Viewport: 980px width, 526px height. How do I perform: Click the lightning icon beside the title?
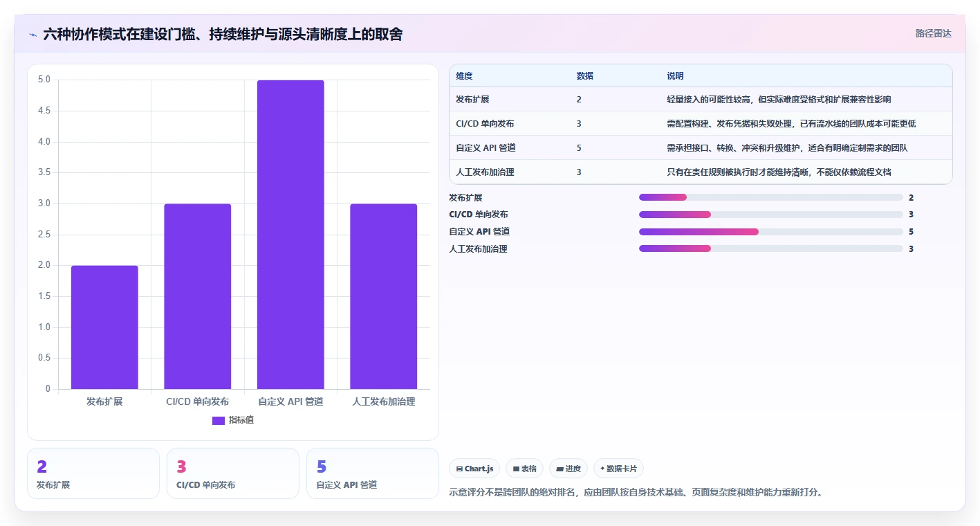pyautogui.click(x=33, y=34)
